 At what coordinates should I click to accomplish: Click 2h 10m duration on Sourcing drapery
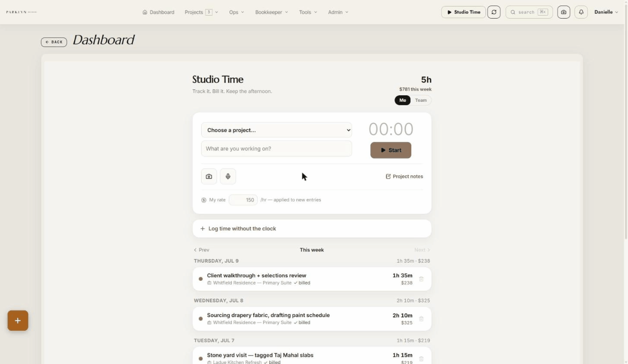pos(402,315)
